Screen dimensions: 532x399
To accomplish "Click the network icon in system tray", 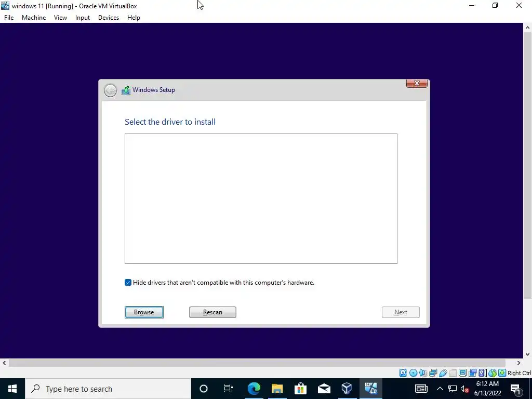I will pos(453,389).
